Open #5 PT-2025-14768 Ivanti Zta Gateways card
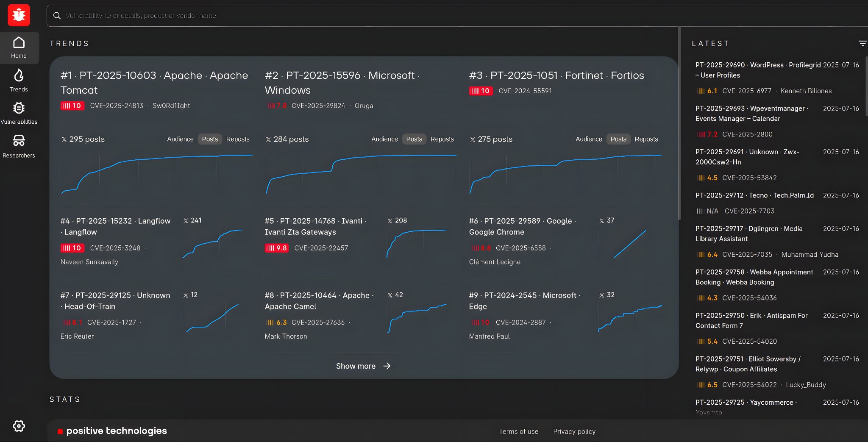The width and height of the screenshot is (868, 442). click(316, 227)
